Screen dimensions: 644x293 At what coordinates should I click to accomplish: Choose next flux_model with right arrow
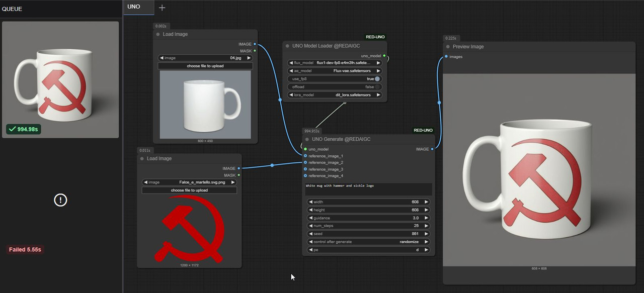tap(378, 63)
